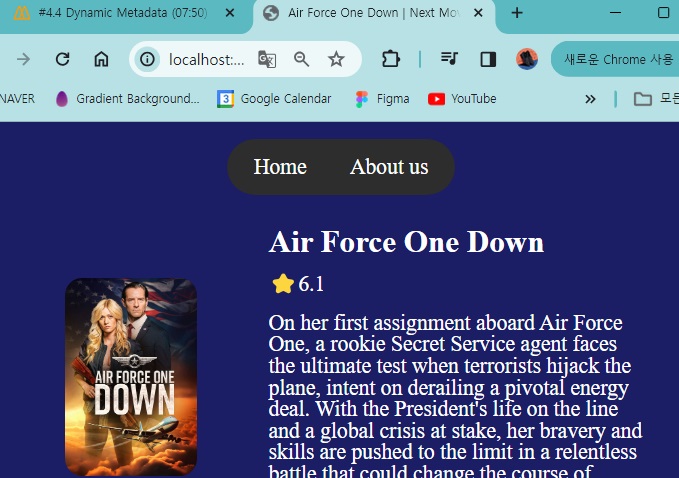Maximize the Chrome window
Viewport: 679px width, 478px height.
(x=663, y=13)
